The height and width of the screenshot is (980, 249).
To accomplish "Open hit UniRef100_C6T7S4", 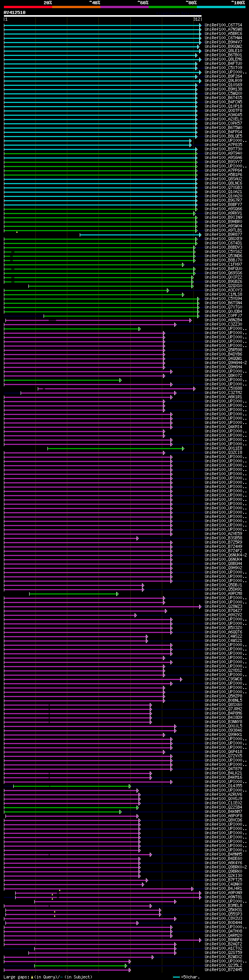I will 223,25.
